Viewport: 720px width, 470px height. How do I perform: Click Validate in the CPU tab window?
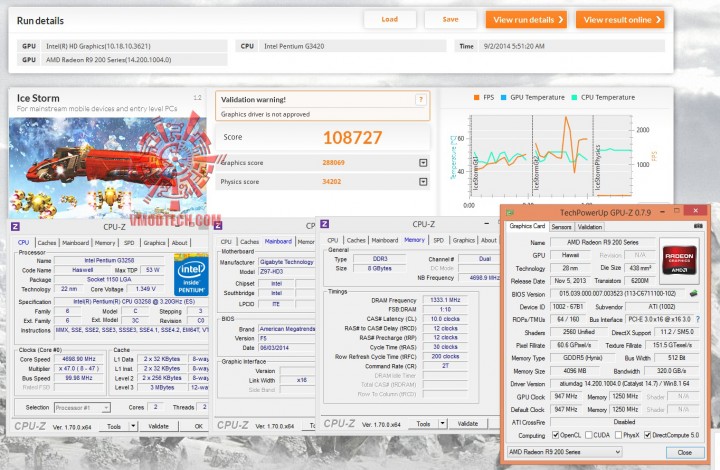tap(158, 426)
